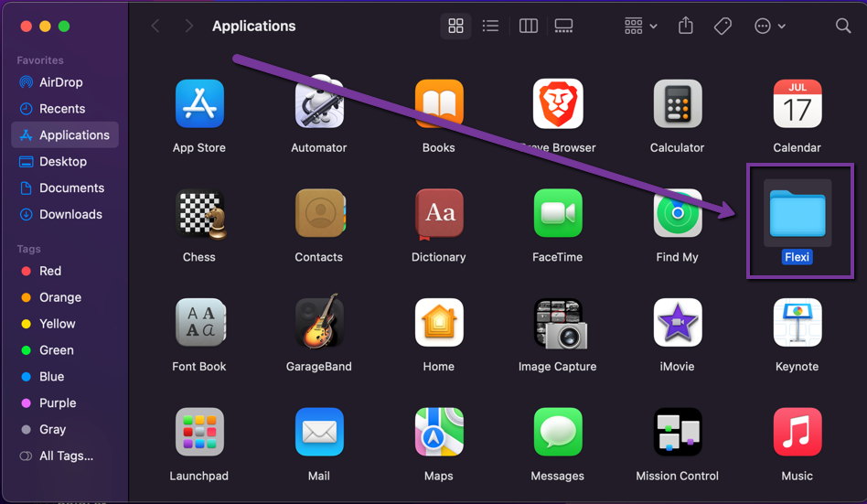867x504 pixels.
Task: Expand the more actions ellipsis menu
Action: pyautogui.click(x=769, y=27)
